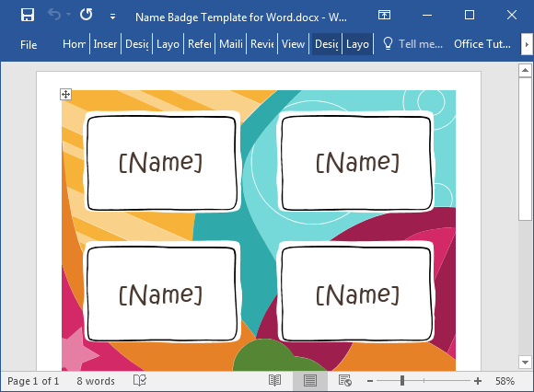This screenshot has width=534, height=392.
Task: Click vertical scrollbar up arrow
Action: tap(525, 71)
